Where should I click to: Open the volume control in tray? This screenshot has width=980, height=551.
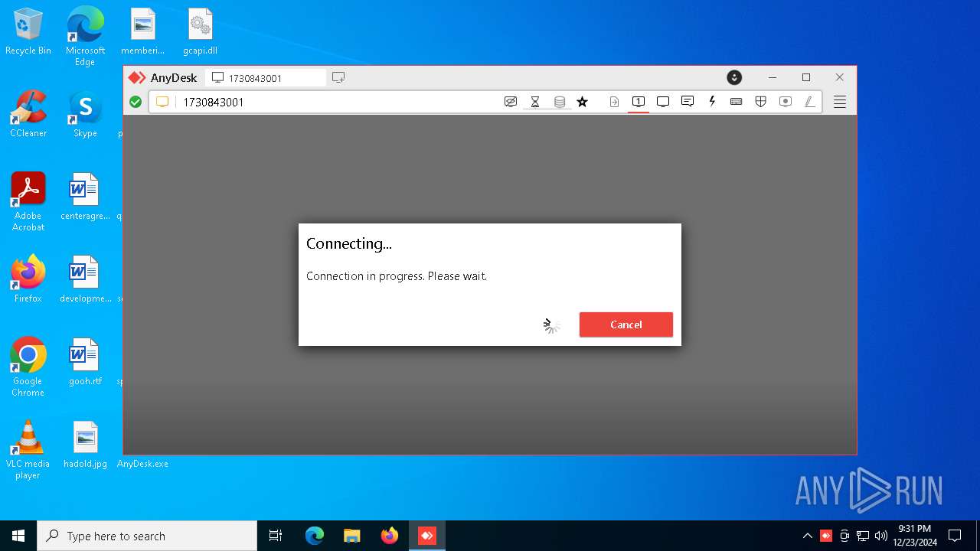pos(881,536)
